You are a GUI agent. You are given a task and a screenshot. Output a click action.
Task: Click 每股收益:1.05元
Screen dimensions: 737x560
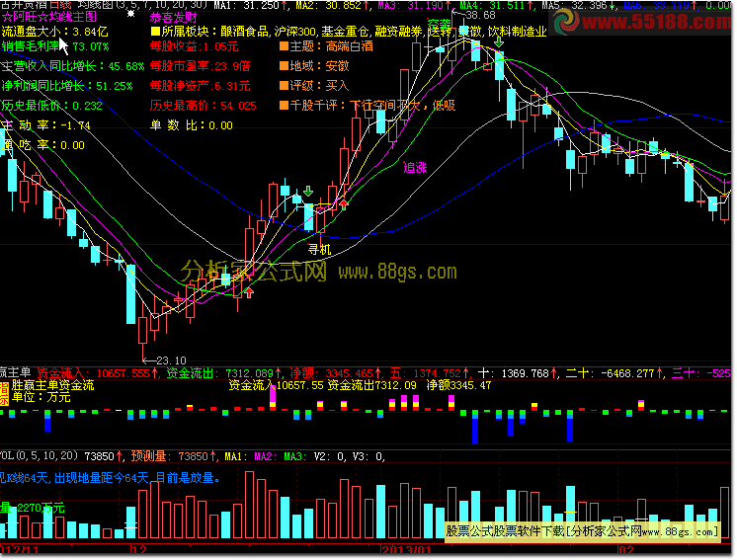194,46
